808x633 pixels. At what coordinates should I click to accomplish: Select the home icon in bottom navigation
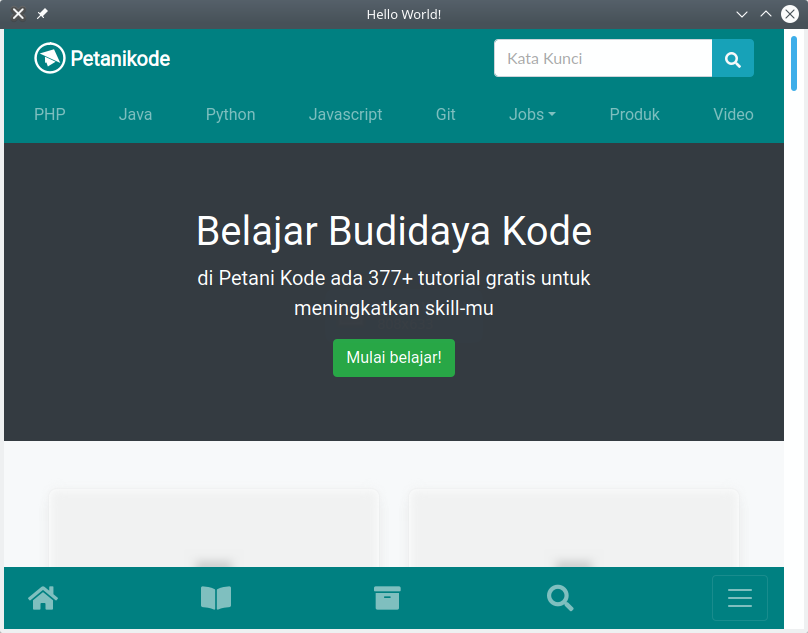click(x=43, y=598)
